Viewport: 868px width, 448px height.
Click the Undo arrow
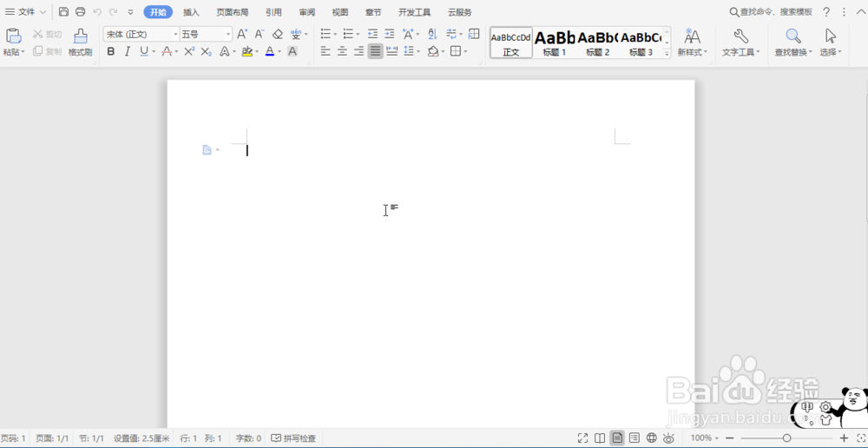pos(97,11)
